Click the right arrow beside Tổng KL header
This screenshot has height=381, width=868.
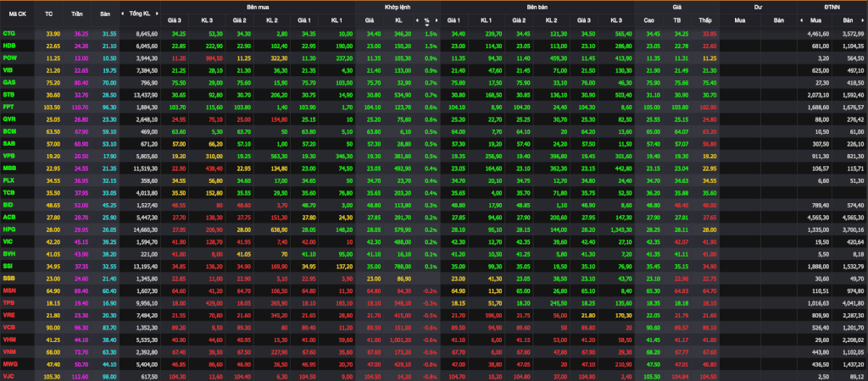(157, 14)
